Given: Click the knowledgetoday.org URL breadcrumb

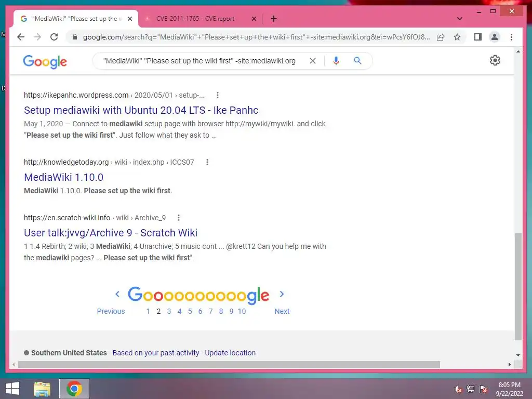Looking at the screenshot, I should [109, 162].
